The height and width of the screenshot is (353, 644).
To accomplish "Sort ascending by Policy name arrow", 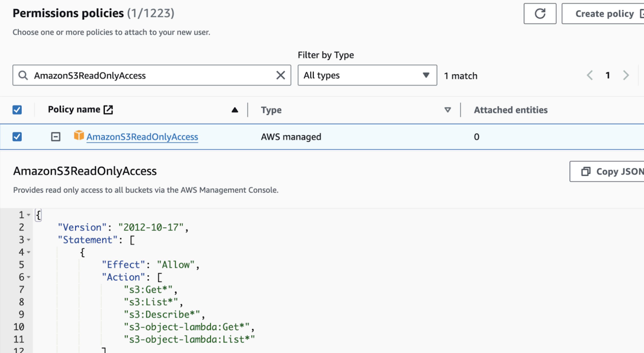I will pos(235,110).
